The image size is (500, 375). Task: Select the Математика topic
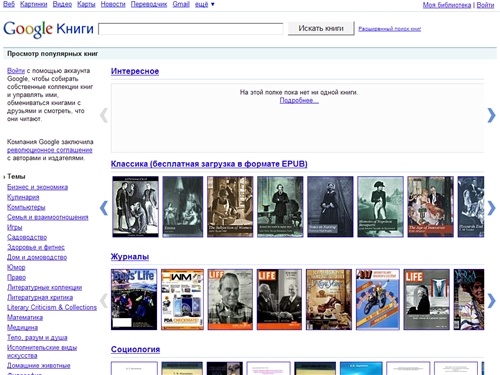[x=25, y=317]
